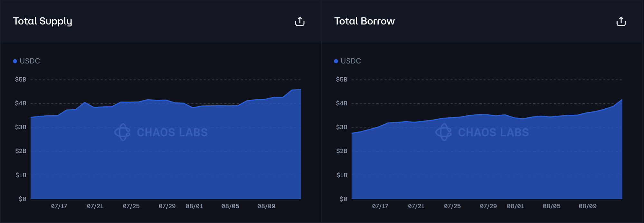Click the Total Supply panel title

coord(43,21)
